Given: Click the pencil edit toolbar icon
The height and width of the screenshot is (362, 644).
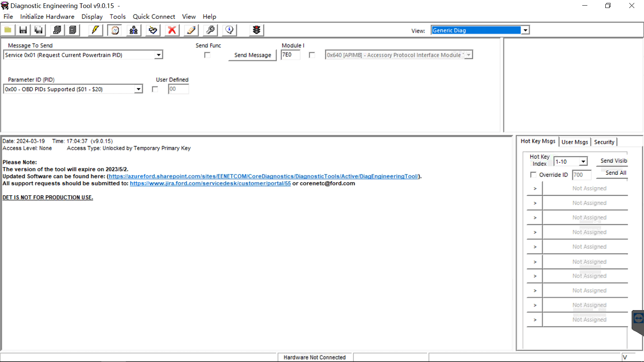Looking at the screenshot, I should click(191, 30).
